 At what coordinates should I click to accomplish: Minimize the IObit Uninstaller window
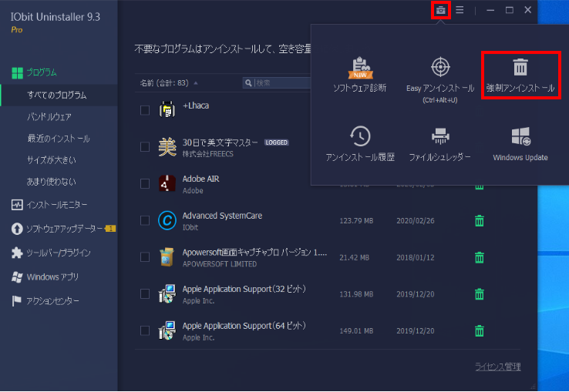click(x=490, y=10)
